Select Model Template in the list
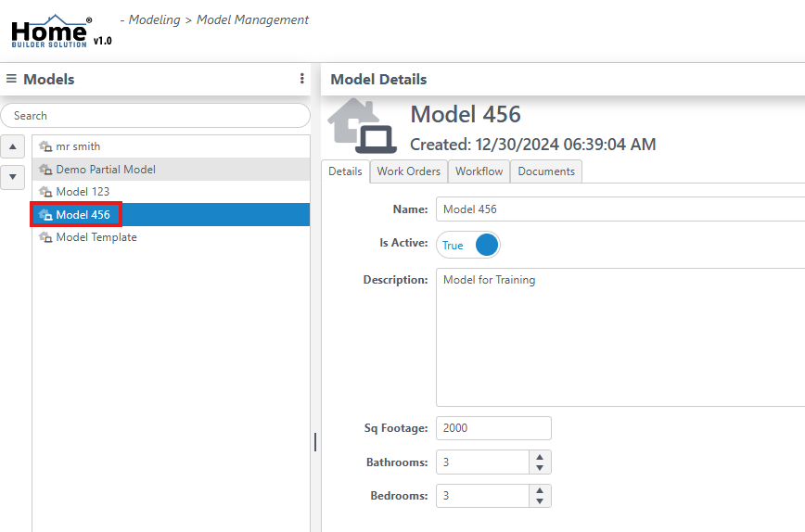 171,237
